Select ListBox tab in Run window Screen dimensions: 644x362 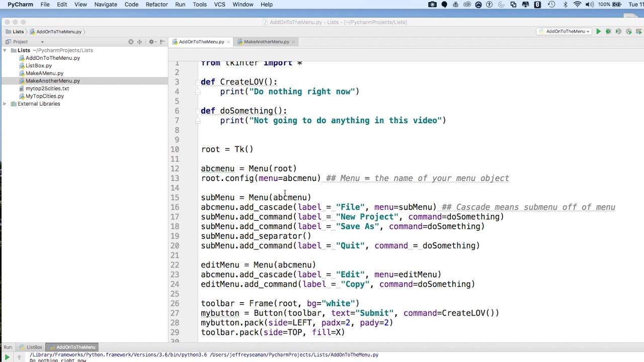coord(30,347)
